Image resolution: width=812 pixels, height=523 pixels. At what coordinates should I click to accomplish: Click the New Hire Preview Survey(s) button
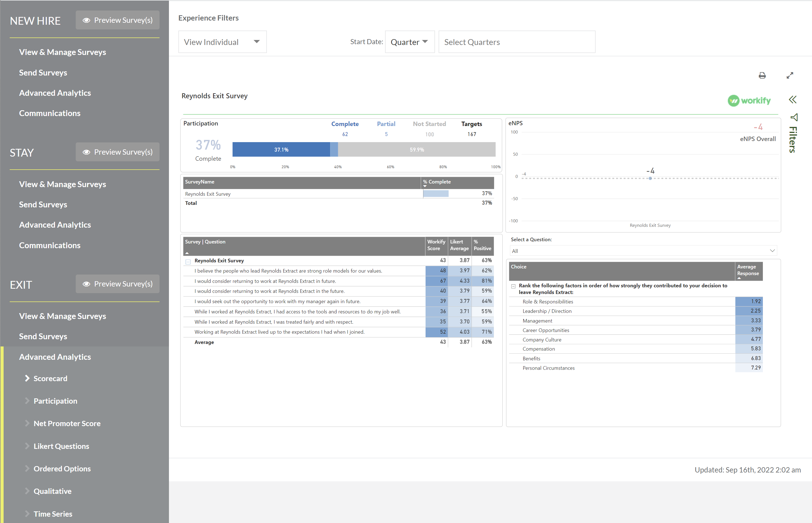coord(117,20)
